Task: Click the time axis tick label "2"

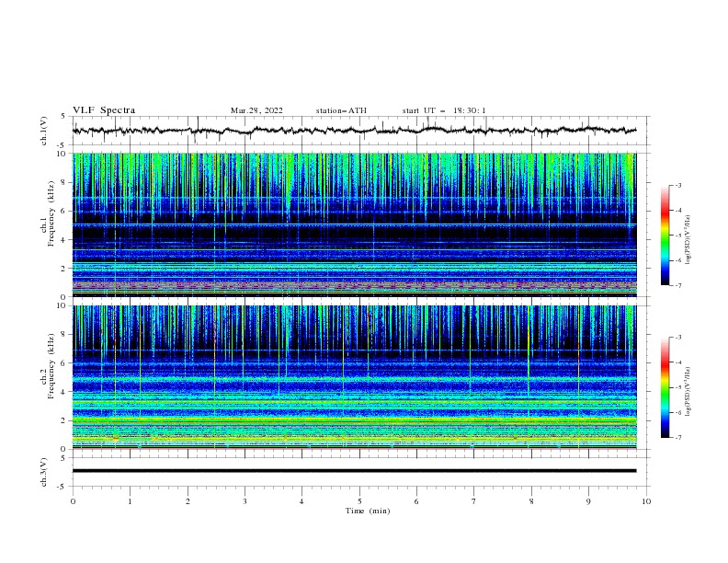Action: pyautogui.click(x=188, y=501)
